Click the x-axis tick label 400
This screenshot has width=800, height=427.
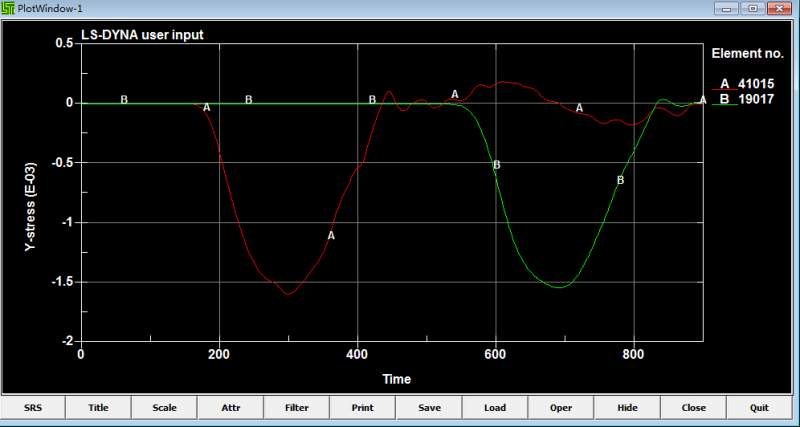[x=358, y=354]
